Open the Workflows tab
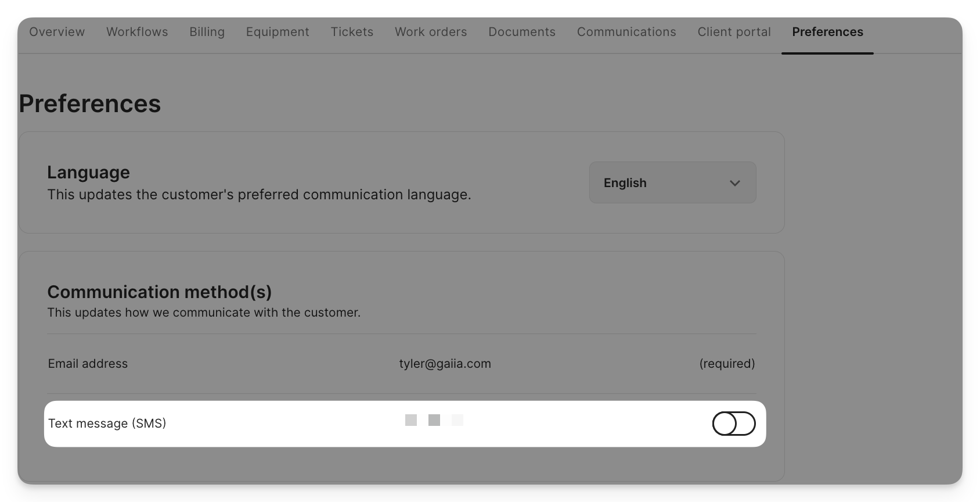 [137, 32]
